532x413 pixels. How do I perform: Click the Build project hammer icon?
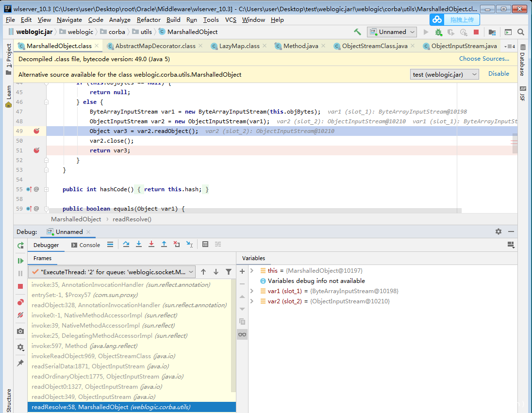pyautogui.click(x=357, y=32)
